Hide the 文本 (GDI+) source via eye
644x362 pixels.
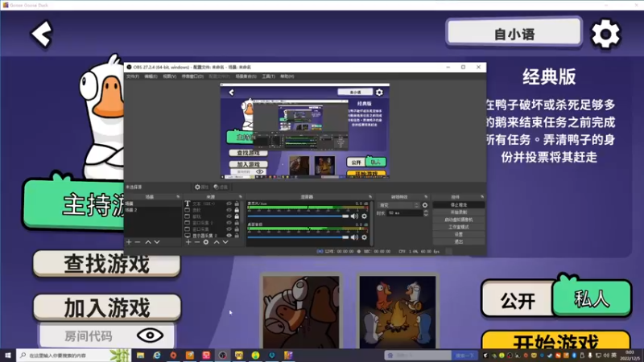(x=229, y=204)
